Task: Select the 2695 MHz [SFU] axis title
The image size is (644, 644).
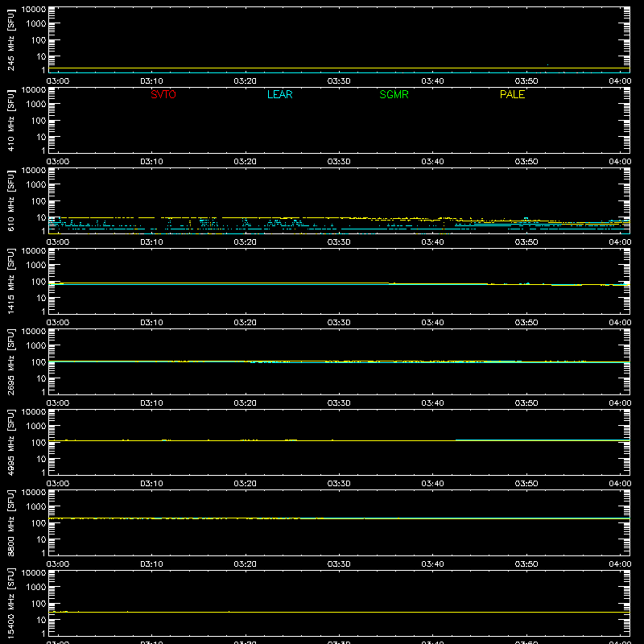Action: click(x=10, y=361)
